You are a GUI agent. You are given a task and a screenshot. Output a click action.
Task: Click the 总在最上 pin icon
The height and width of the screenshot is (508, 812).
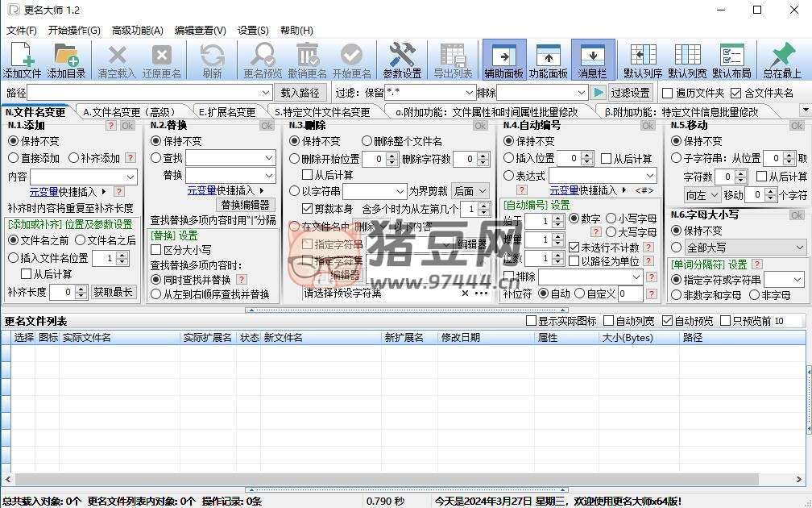click(781, 55)
